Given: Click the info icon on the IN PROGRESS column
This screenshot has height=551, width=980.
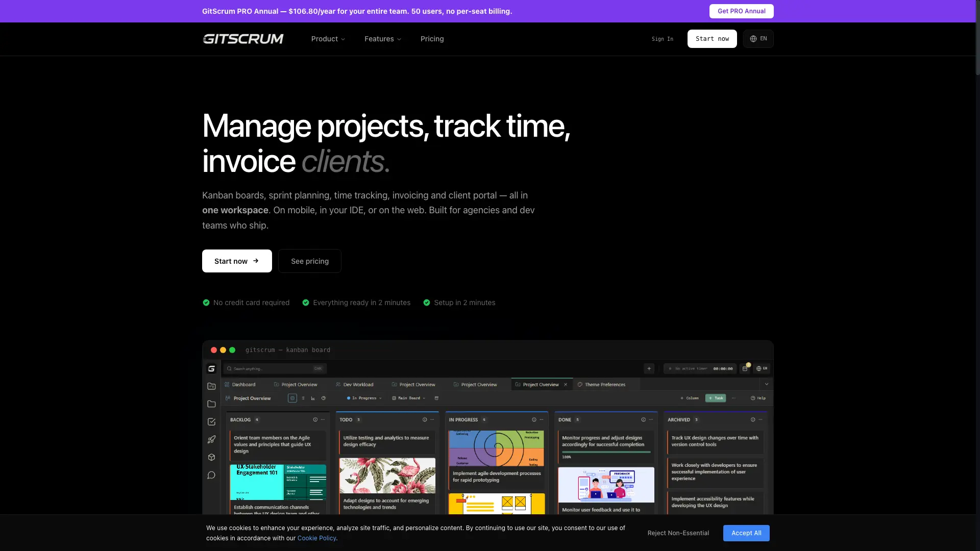Looking at the screenshot, I should pyautogui.click(x=534, y=419).
